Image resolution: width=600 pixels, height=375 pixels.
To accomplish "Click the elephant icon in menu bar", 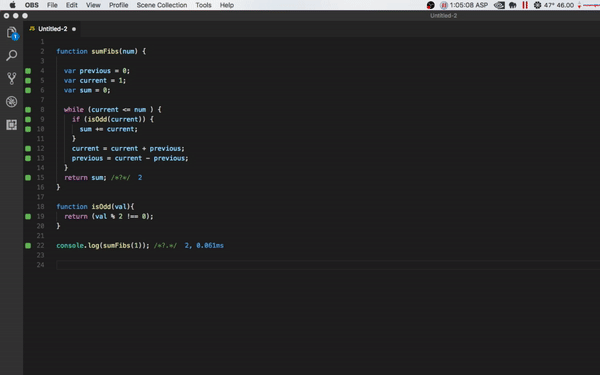I will click(513, 5).
